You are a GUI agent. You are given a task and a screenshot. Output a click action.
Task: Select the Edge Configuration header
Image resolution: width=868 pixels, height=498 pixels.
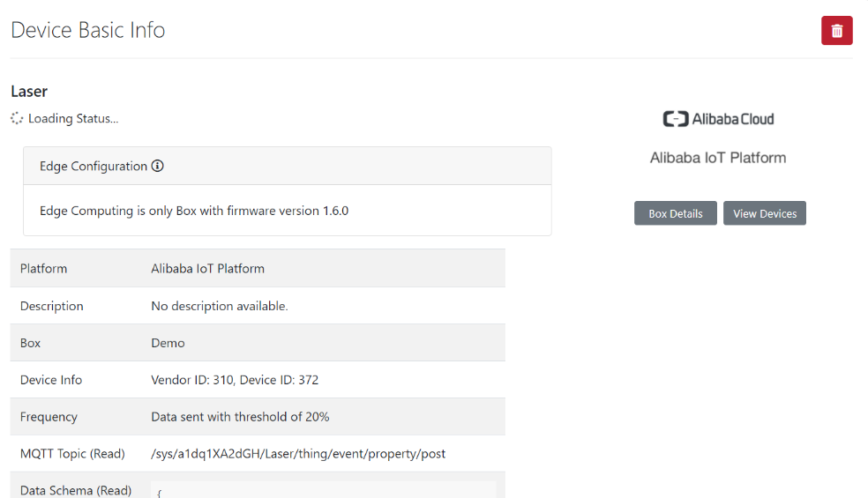(x=94, y=166)
